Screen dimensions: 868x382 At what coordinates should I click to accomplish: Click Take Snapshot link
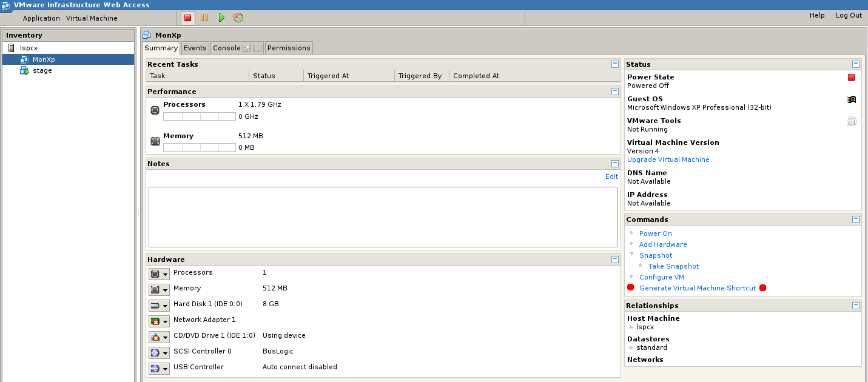673,266
